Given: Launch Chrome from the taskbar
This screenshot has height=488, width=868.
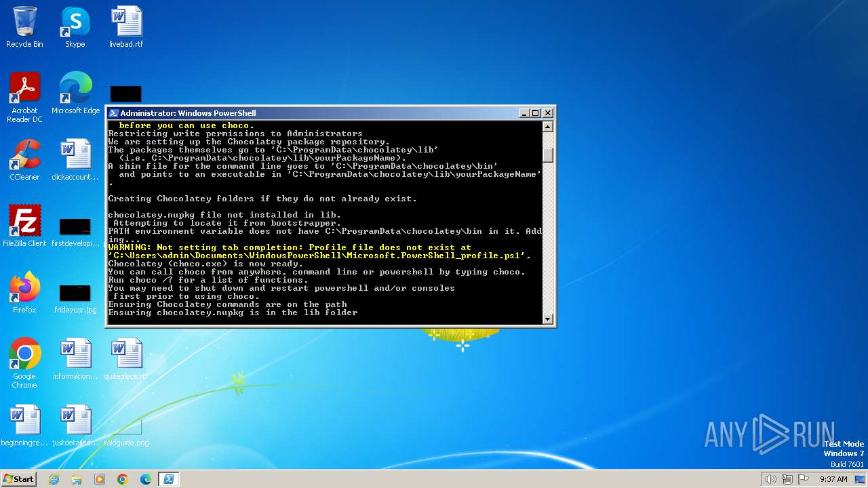Looking at the screenshot, I should [x=123, y=479].
